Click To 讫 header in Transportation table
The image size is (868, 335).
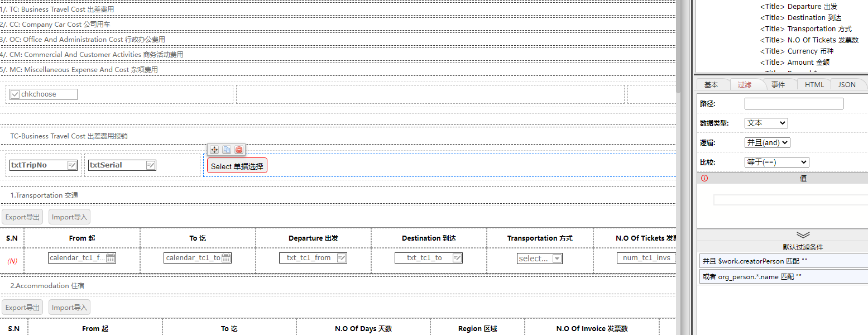point(198,238)
